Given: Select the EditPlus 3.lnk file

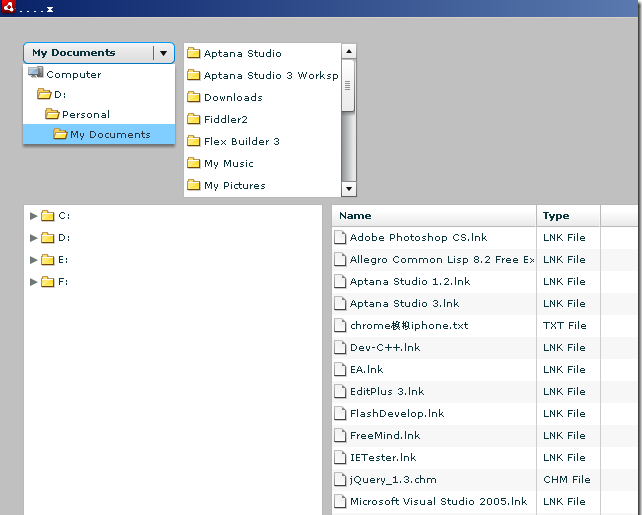Looking at the screenshot, I should (x=387, y=392).
